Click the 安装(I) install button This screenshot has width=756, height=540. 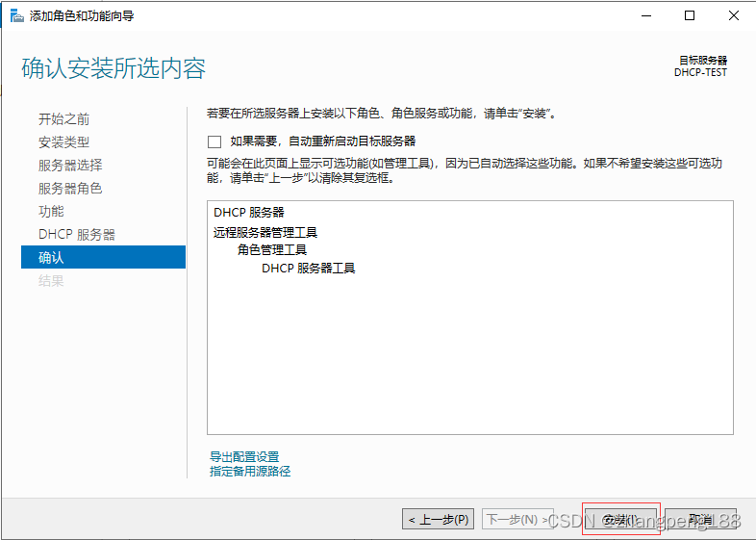620,519
